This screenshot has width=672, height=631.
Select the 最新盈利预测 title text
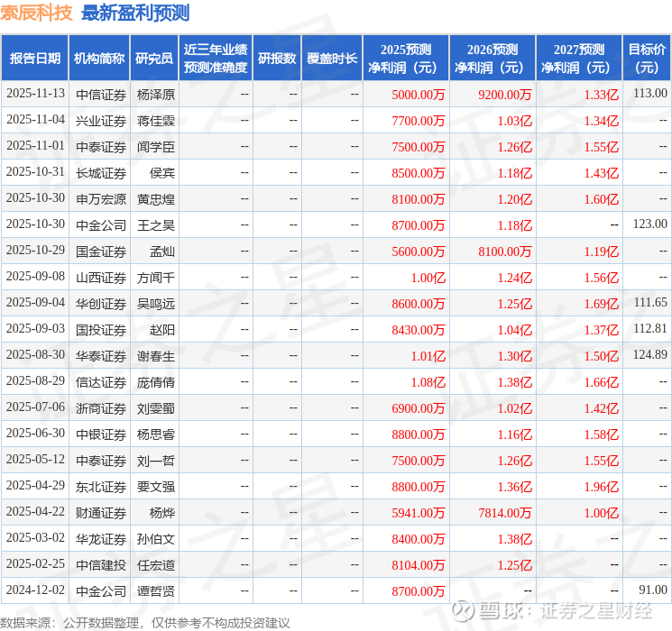(x=135, y=13)
